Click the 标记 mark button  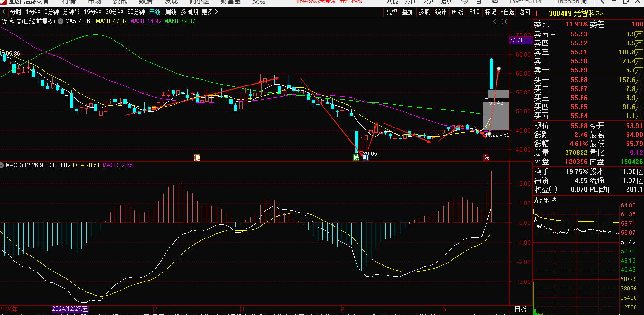pyautogui.click(x=491, y=12)
